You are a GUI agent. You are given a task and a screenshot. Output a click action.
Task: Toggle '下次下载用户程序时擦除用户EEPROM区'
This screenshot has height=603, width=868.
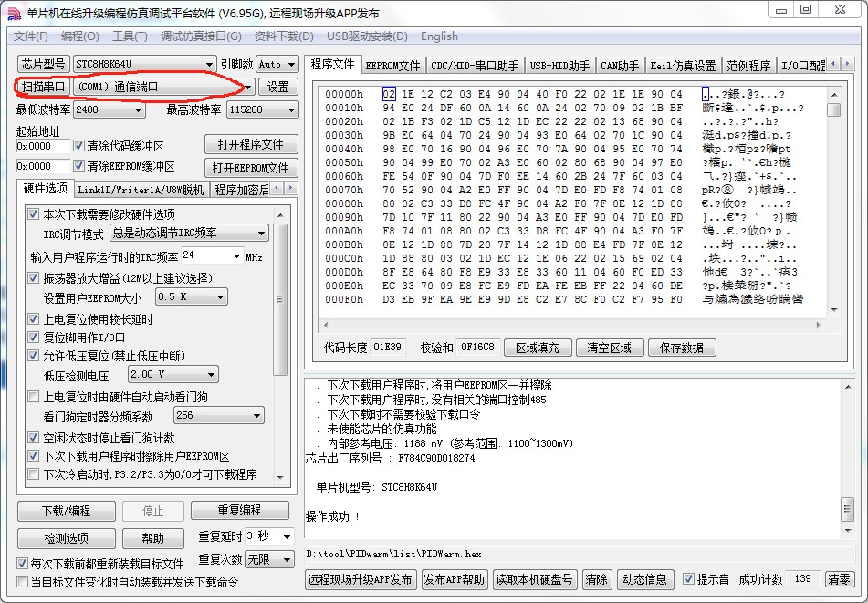(33, 456)
